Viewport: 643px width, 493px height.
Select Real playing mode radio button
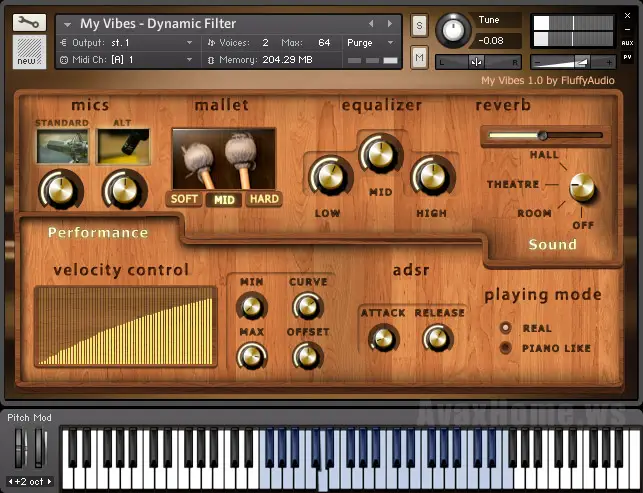click(x=506, y=328)
